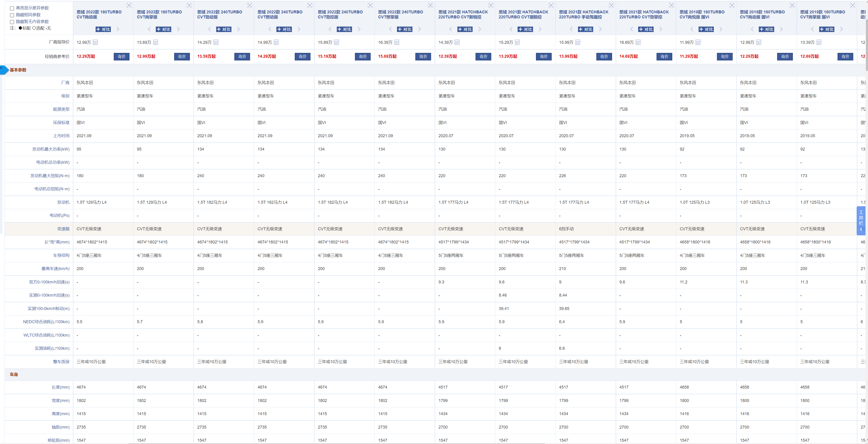Open the calculator icon beside 14.39万
The height and width of the screenshot is (444, 868).
click(x=457, y=42)
